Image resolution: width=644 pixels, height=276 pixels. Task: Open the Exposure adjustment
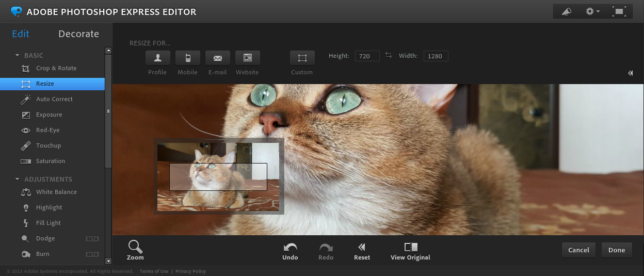click(x=52, y=115)
